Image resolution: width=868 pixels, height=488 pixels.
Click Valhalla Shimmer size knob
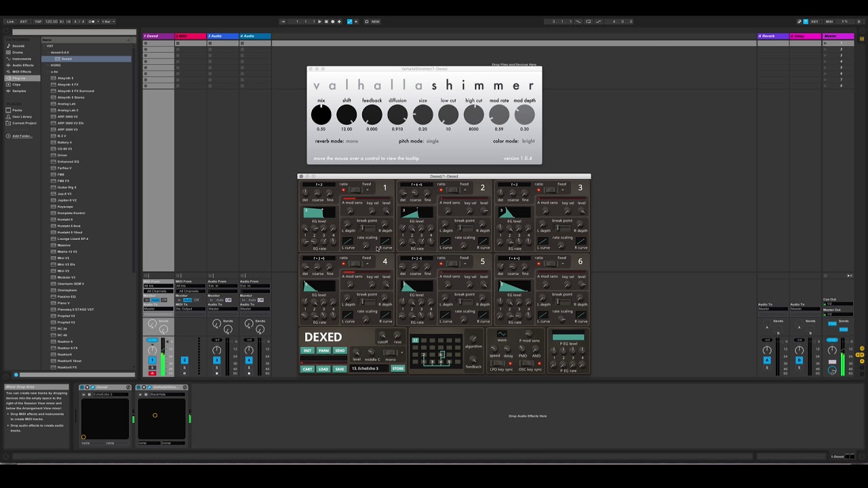point(422,115)
